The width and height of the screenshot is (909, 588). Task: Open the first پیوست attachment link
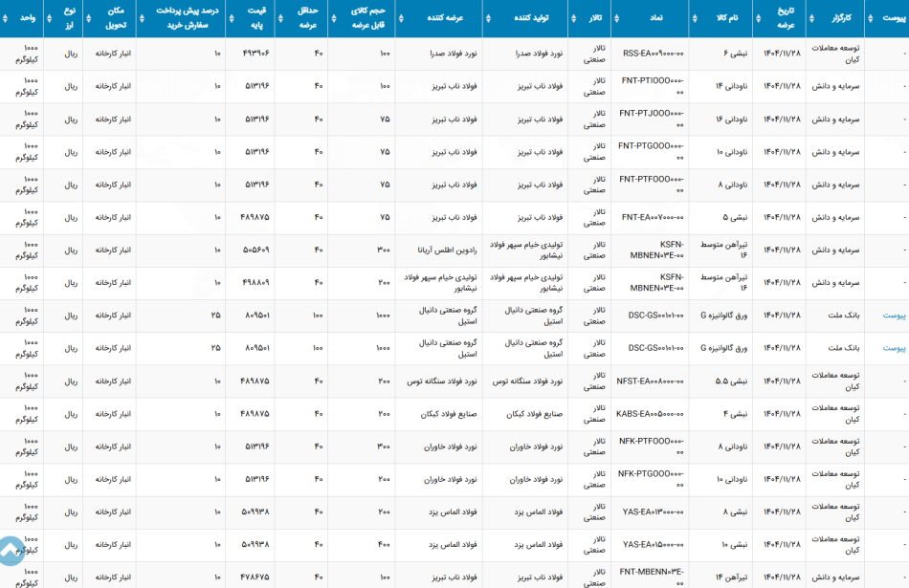click(x=894, y=316)
